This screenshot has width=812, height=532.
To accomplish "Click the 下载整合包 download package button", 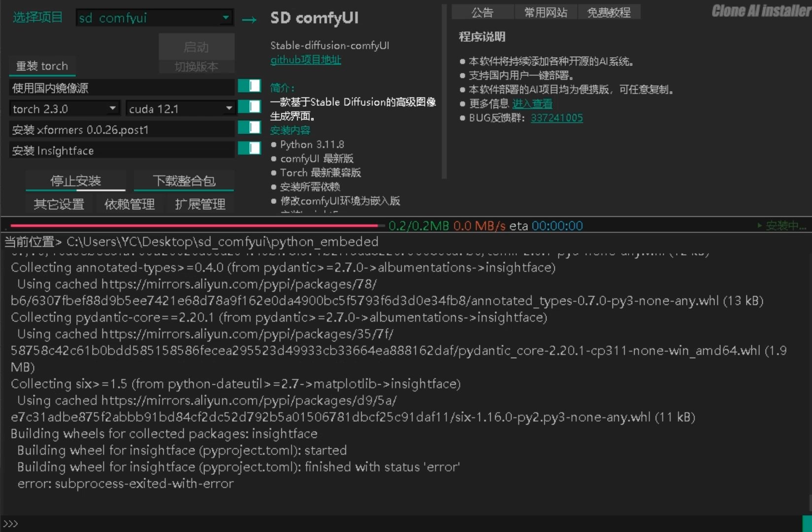I will 184,181.
